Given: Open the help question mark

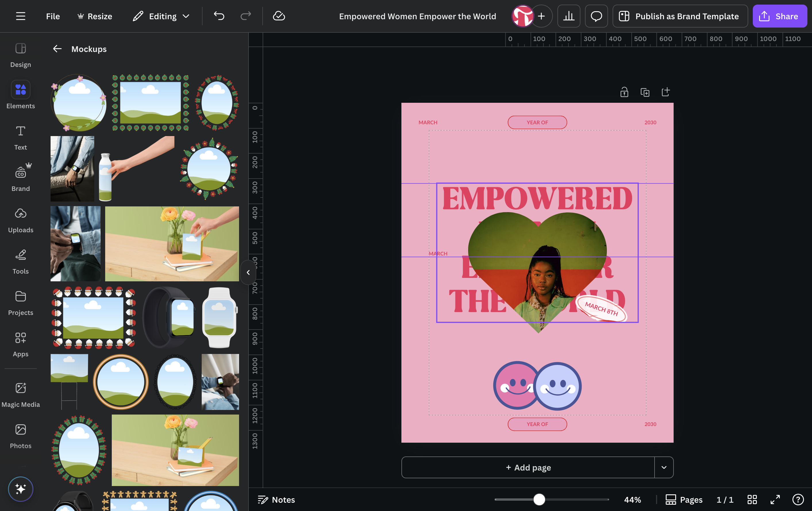Looking at the screenshot, I should [x=798, y=500].
